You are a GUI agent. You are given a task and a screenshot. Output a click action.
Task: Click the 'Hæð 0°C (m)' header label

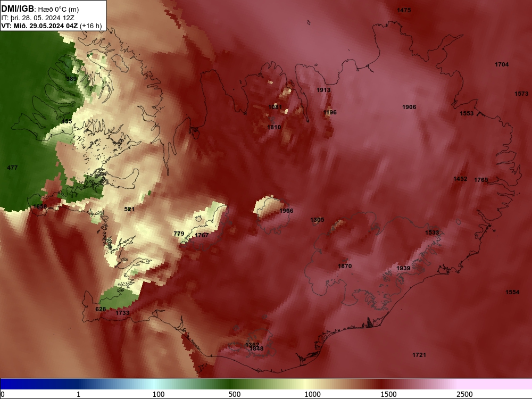tap(59, 10)
